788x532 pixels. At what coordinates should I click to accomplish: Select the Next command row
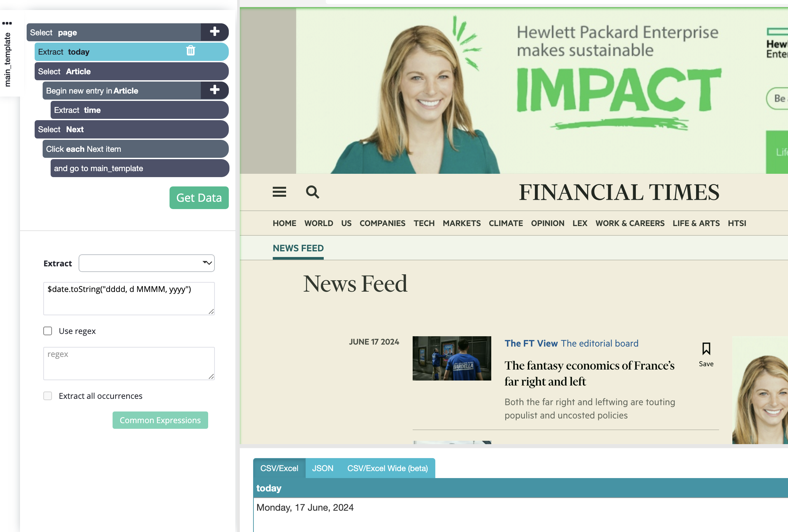coord(132,130)
